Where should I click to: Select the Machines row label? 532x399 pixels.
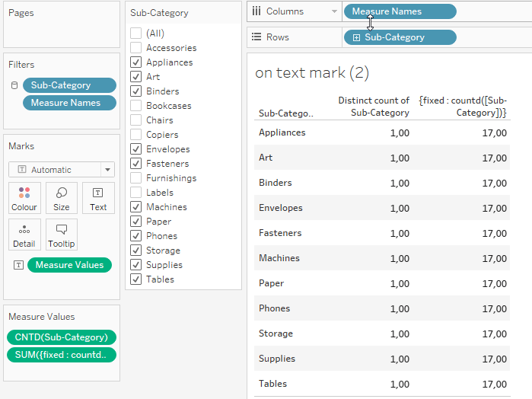pyautogui.click(x=280, y=258)
